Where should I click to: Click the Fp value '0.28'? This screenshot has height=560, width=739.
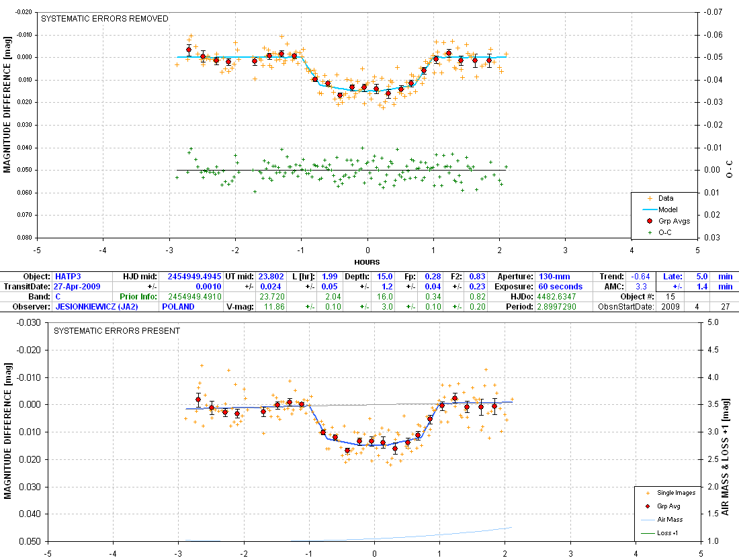433,277
